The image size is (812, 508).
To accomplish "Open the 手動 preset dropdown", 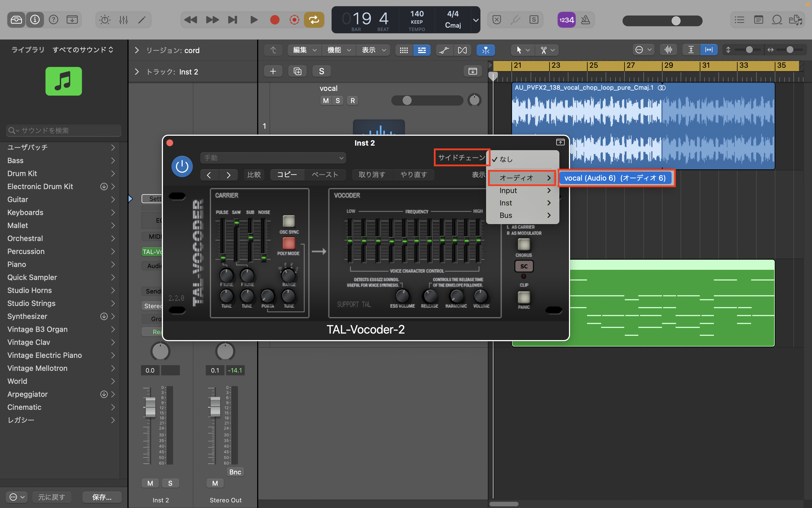I will (x=273, y=158).
